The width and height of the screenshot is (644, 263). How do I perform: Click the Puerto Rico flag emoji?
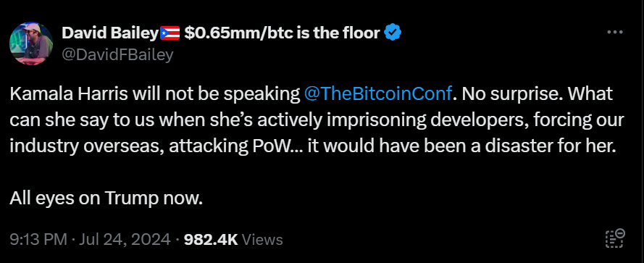coord(170,33)
